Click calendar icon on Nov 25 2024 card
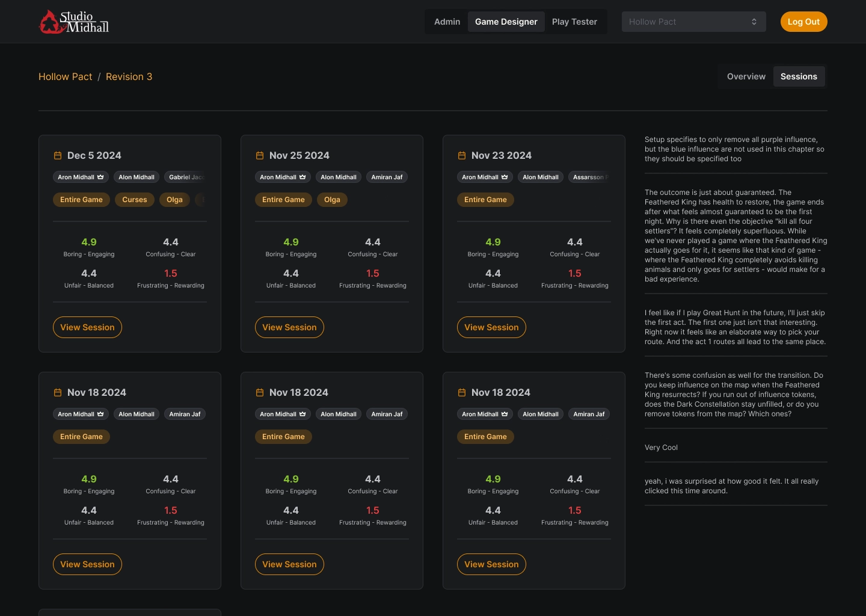This screenshot has width=866, height=616. pos(260,156)
